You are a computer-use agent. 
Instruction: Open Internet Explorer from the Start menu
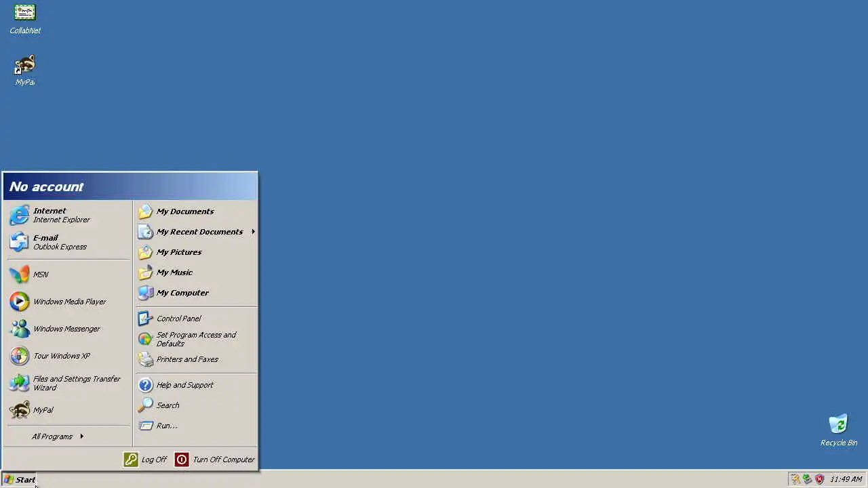pos(68,215)
